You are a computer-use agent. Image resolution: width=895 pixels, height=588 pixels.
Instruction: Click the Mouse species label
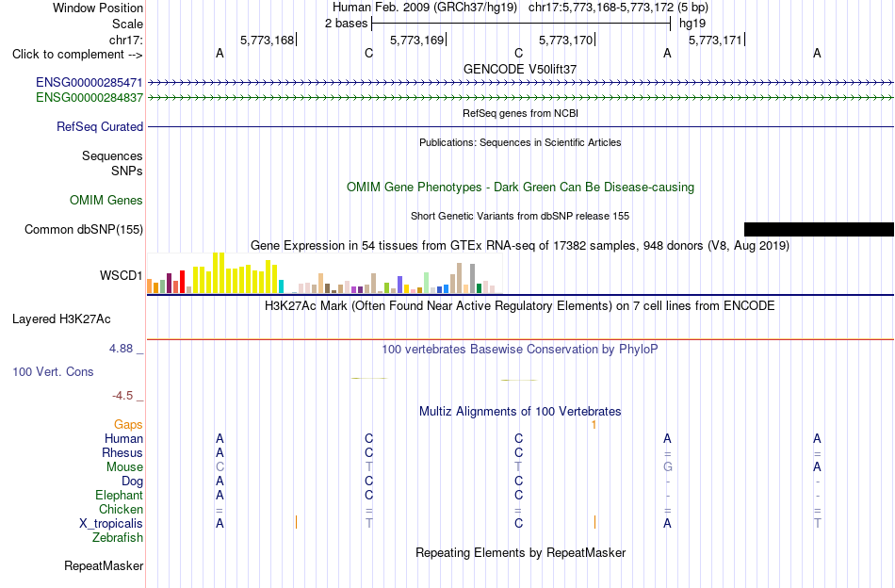(124, 467)
